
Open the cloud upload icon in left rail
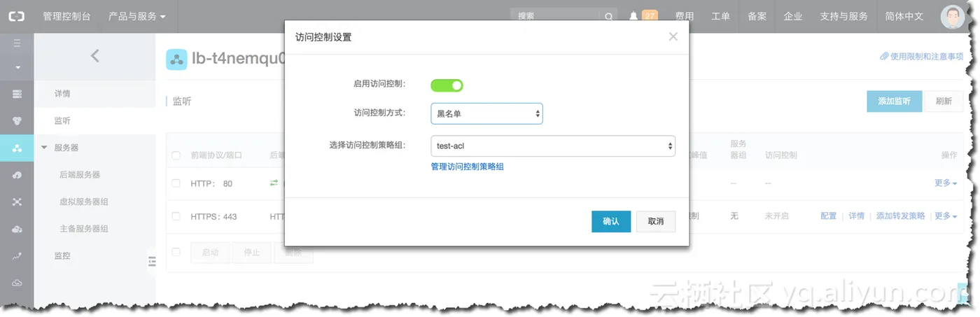(x=17, y=175)
